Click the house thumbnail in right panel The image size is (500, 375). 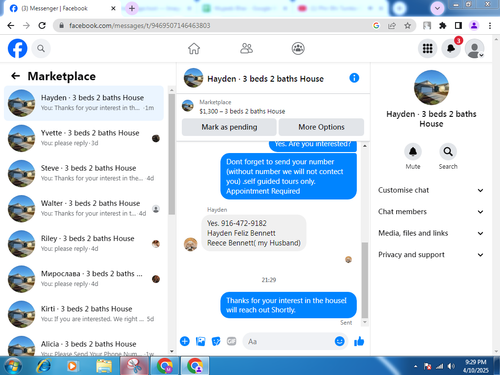coord(431,88)
